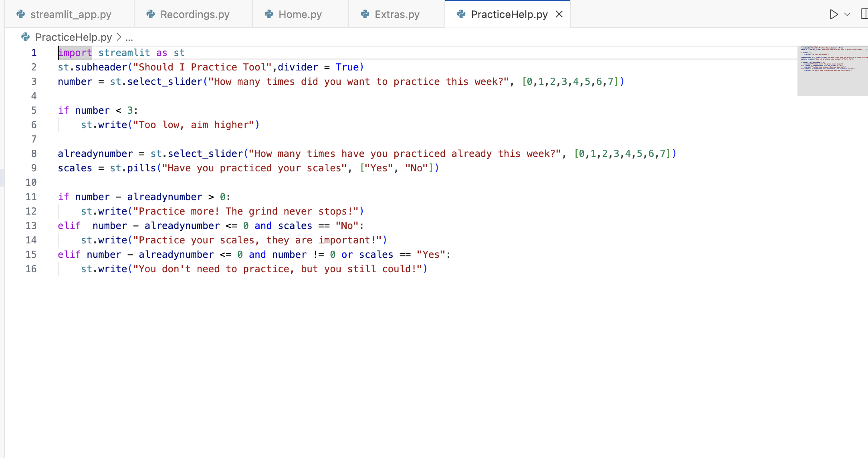Select the Extras.py tab
This screenshot has height=458, width=868.
point(397,14)
